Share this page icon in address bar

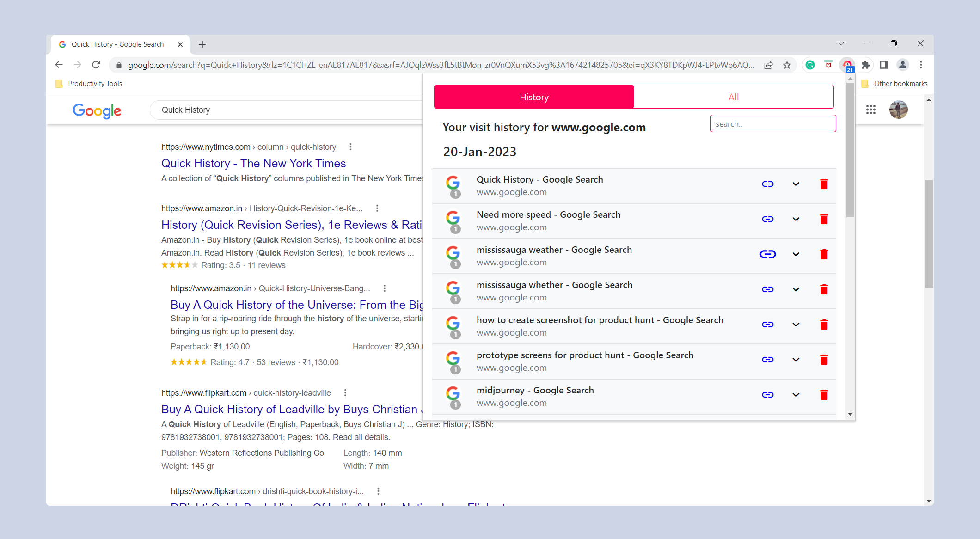[768, 65]
